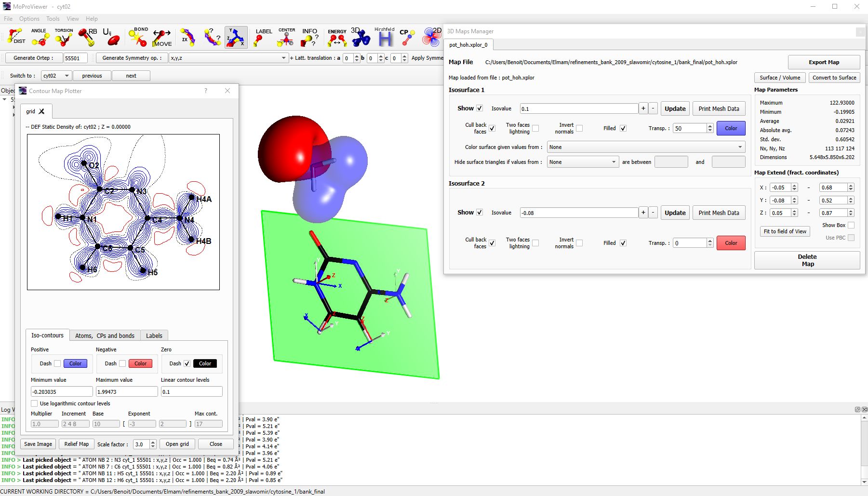The image size is (868, 496).
Task: Open the Tools menu
Action: 53,19
